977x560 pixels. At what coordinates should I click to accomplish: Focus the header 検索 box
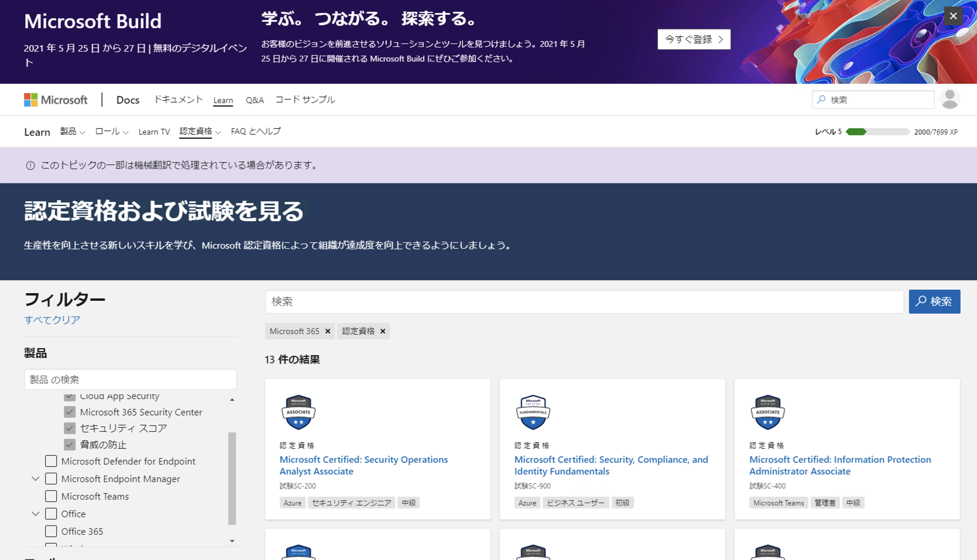pyautogui.click(x=873, y=99)
